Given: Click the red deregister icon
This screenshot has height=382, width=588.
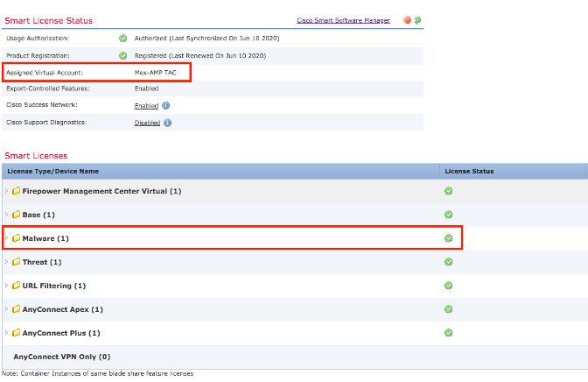Looking at the screenshot, I should coord(407,20).
